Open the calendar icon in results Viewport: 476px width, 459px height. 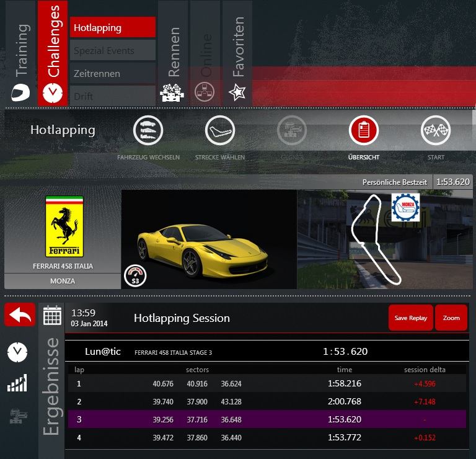pos(52,316)
